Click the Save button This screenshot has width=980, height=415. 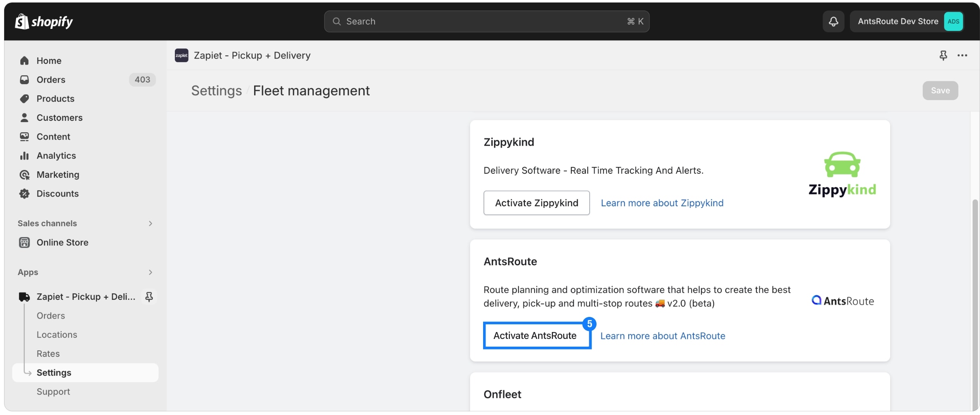[x=940, y=90]
